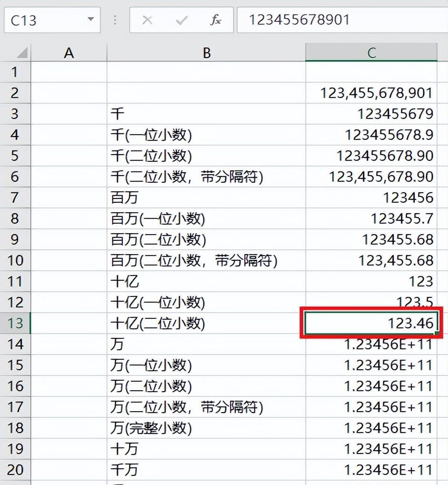Select row 13 header
The height and width of the screenshot is (485, 448).
(15, 323)
